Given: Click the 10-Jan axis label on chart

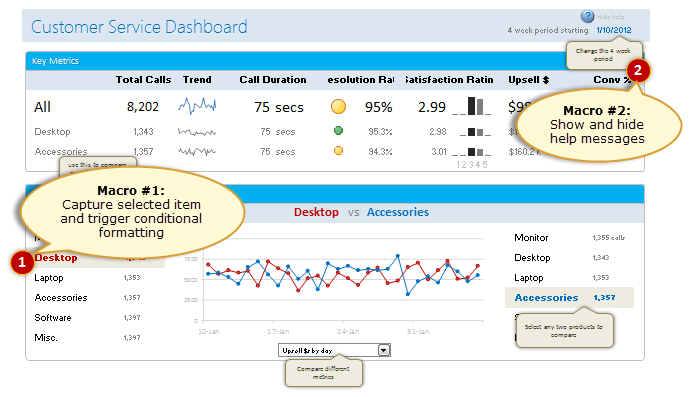Looking at the screenshot, I should pos(209,331).
